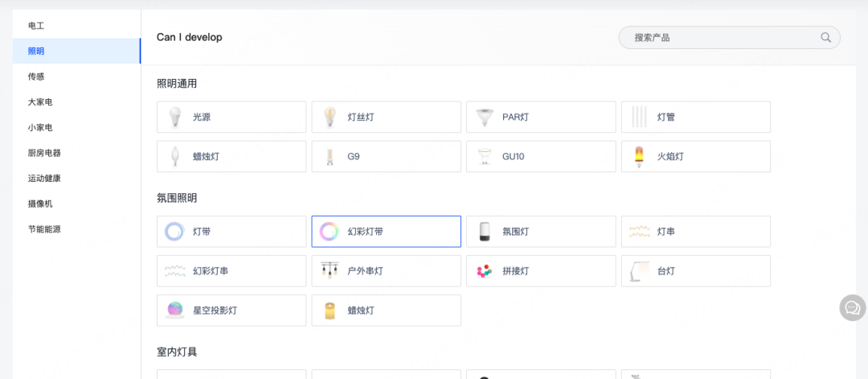The width and height of the screenshot is (868, 379).
Task: Choose the 火焰灯 product label
Action: pos(670,157)
